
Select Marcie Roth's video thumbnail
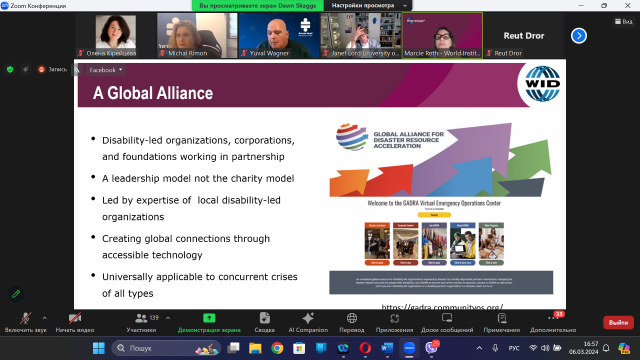click(x=442, y=35)
